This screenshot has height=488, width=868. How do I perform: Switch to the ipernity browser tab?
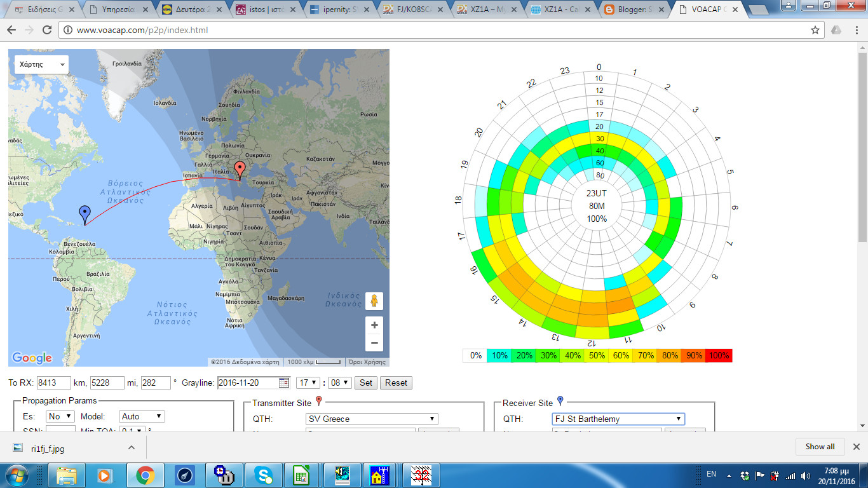(x=339, y=10)
